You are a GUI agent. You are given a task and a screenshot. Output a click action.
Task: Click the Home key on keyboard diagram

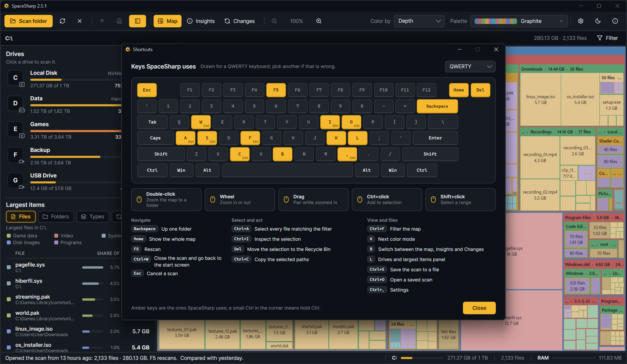point(459,90)
